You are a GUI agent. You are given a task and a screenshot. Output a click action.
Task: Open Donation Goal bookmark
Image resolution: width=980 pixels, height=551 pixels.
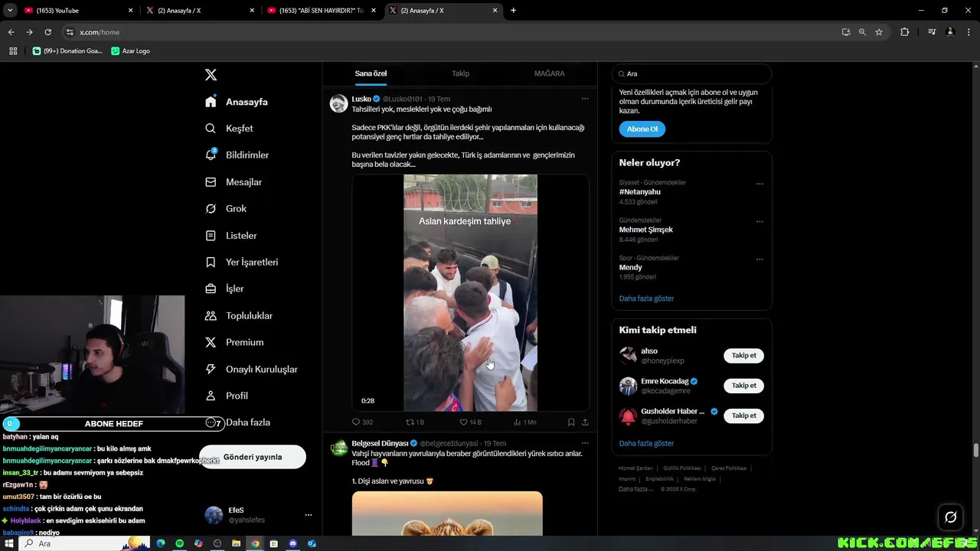click(67, 51)
